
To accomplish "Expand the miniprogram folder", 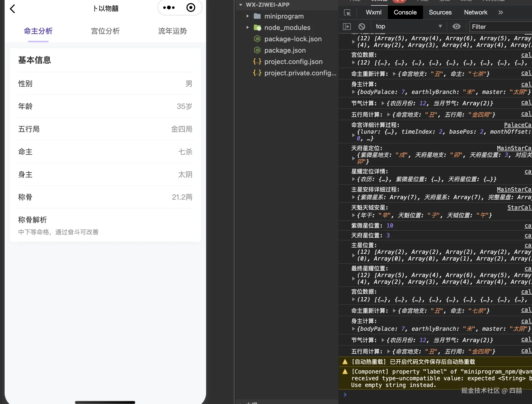I will pyautogui.click(x=247, y=16).
